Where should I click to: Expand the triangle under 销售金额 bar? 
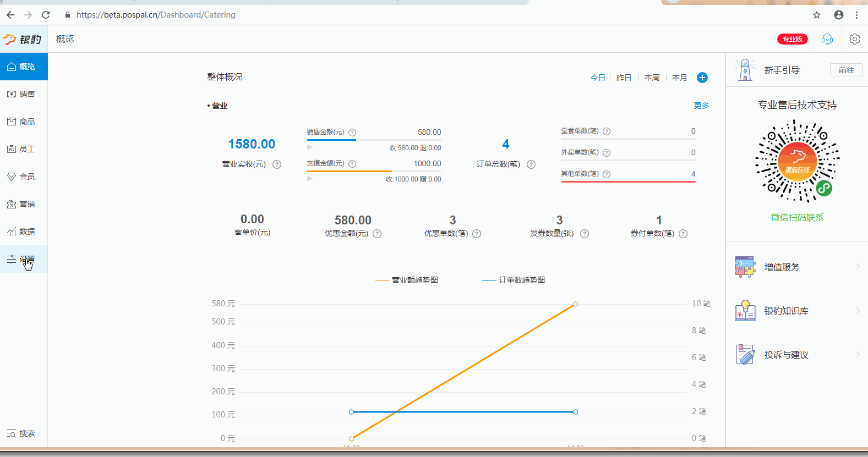[310, 147]
